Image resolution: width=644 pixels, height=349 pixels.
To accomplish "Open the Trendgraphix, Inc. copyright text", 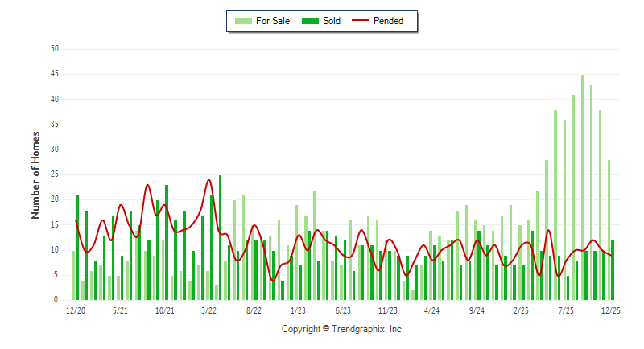I will click(343, 329).
